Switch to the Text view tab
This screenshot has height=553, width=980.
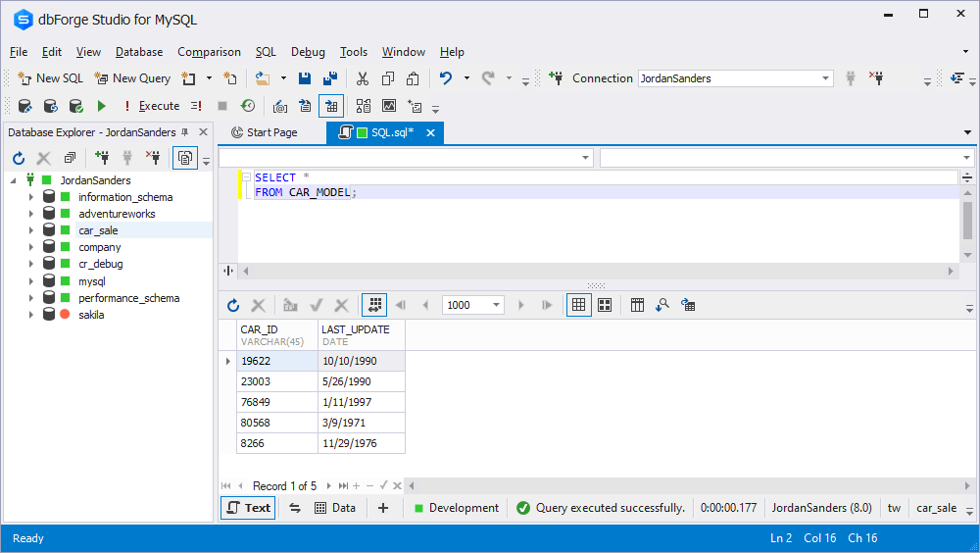coord(249,508)
